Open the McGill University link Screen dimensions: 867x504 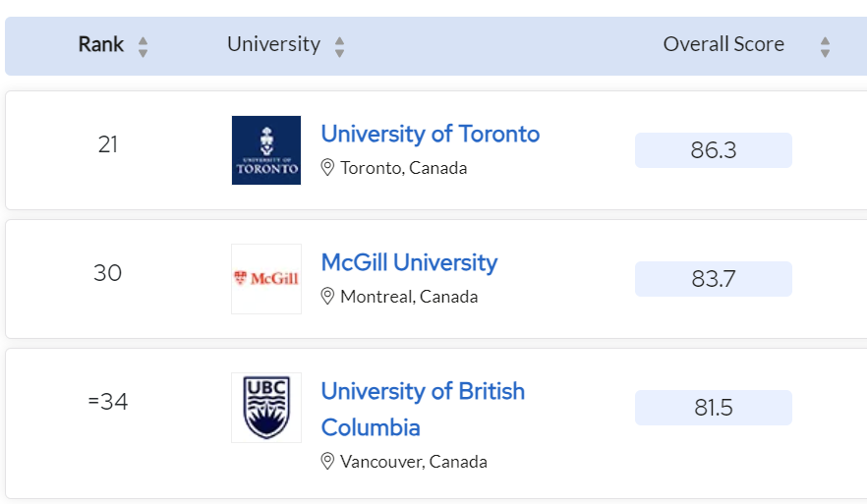coord(409,262)
